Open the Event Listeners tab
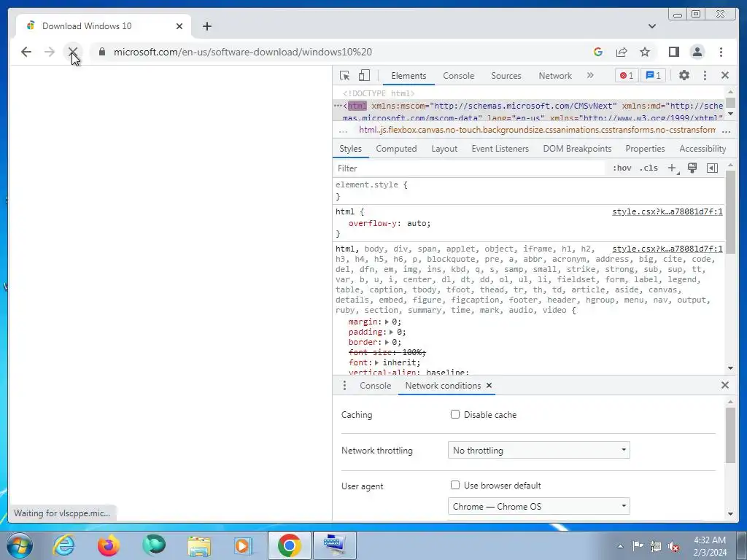 pyautogui.click(x=500, y=149)
